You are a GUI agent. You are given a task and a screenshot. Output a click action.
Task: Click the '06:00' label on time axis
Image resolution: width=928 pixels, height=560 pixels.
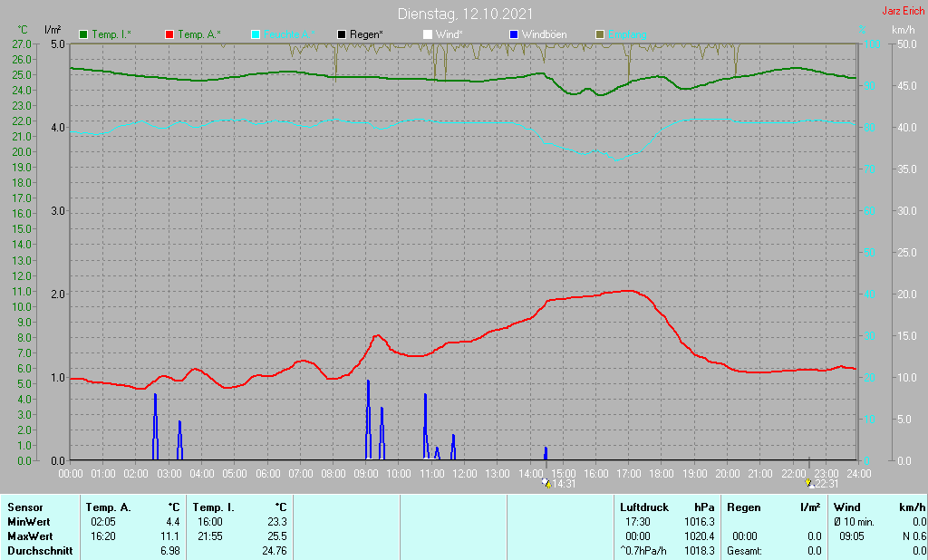(267, 474)
